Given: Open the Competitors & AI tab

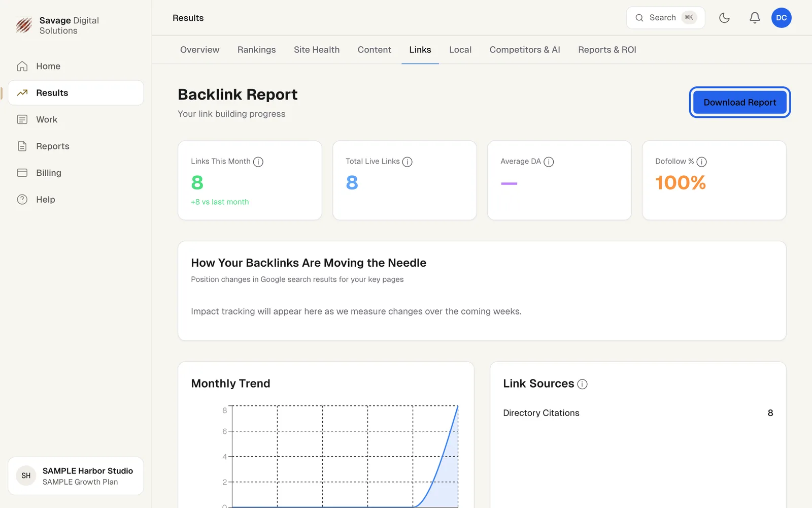Looking at the screenshot, I should pyautogui.click(x=525, y=50).
